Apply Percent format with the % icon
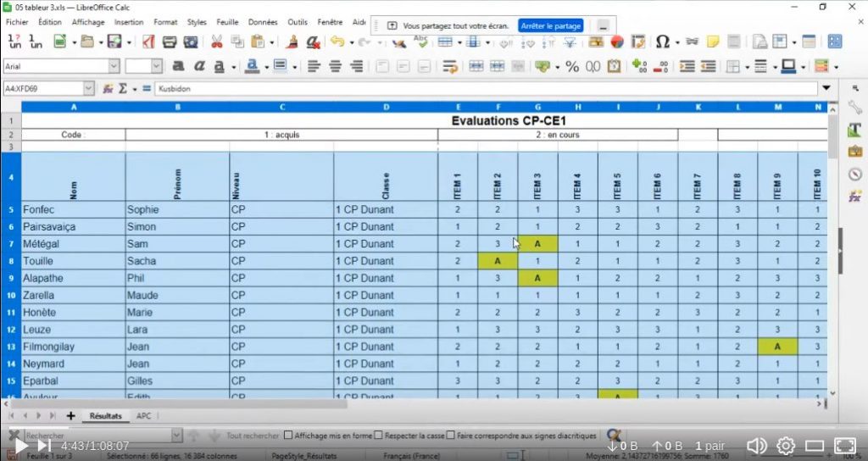Viewport: 868px width, 461px height. [x=572, y=67]
